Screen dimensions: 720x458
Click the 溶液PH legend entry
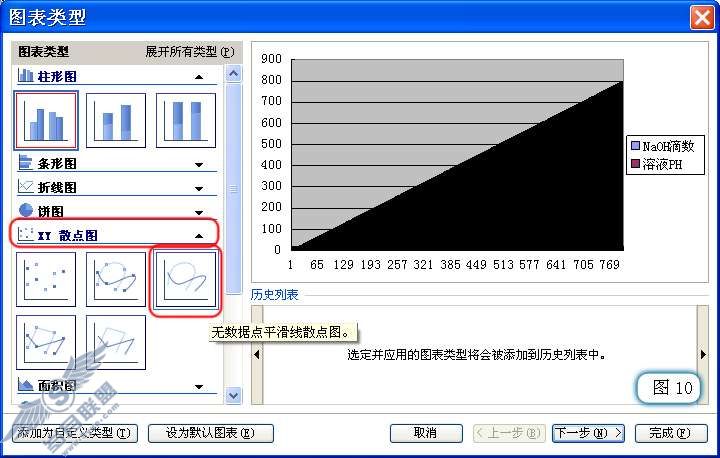tap(657, 164)
